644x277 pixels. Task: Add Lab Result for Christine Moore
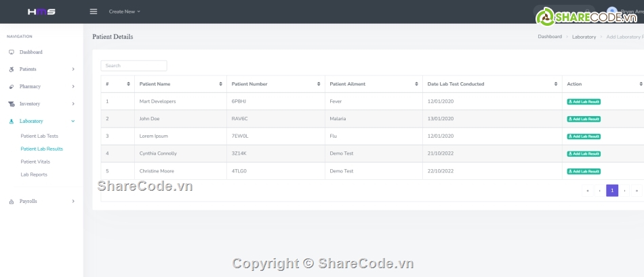pyautogui.click(x=584, y=171)
